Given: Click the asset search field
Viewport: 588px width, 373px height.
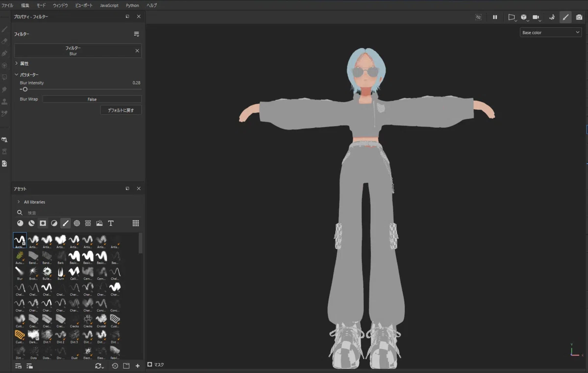Looking at the screenshot, I should [x=78, y=213].
